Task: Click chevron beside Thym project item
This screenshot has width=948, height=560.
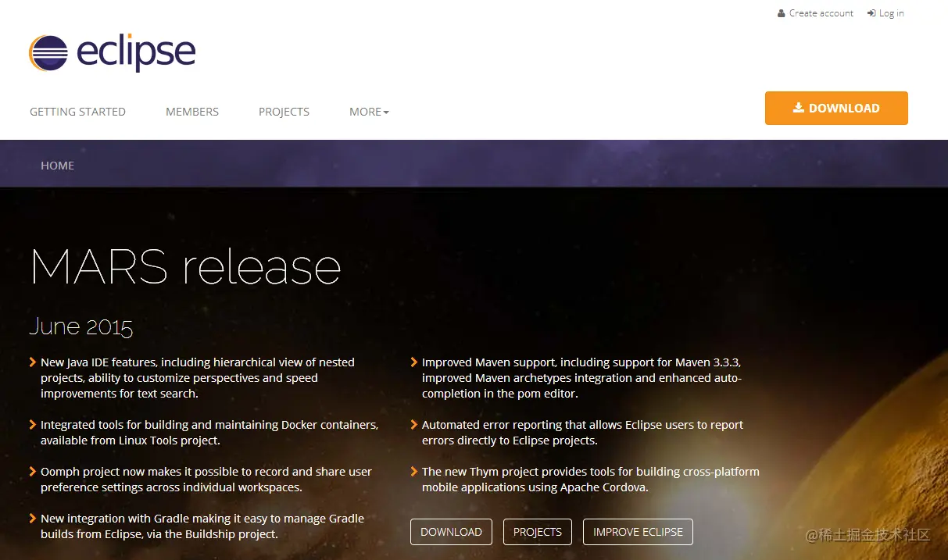Action: [x=414, y=471]
